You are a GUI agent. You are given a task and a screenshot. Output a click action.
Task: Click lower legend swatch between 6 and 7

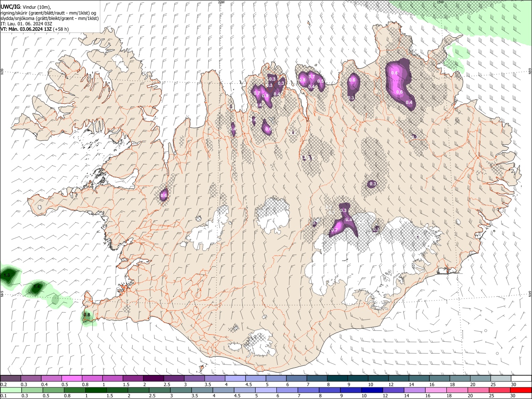click(x=287, y=390)
